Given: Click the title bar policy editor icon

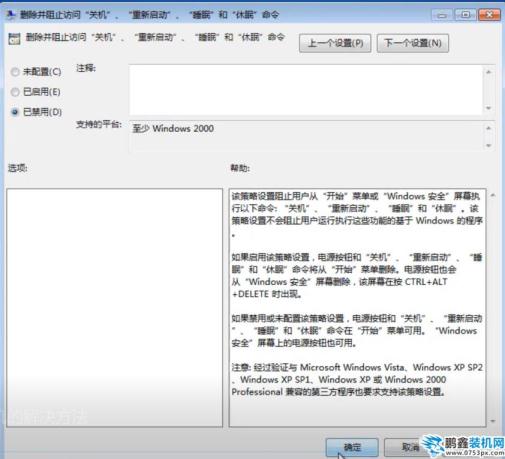Looking at the screenshot, I should point(10,15).
